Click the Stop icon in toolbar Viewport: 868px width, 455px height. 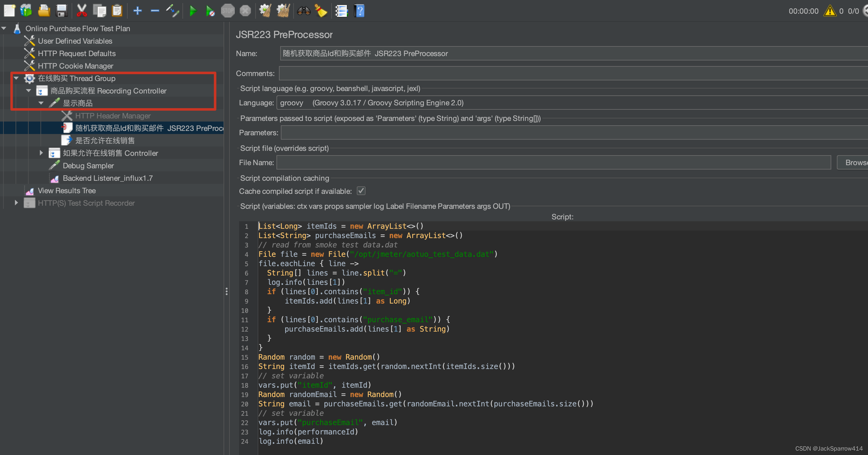pos(228,11)
